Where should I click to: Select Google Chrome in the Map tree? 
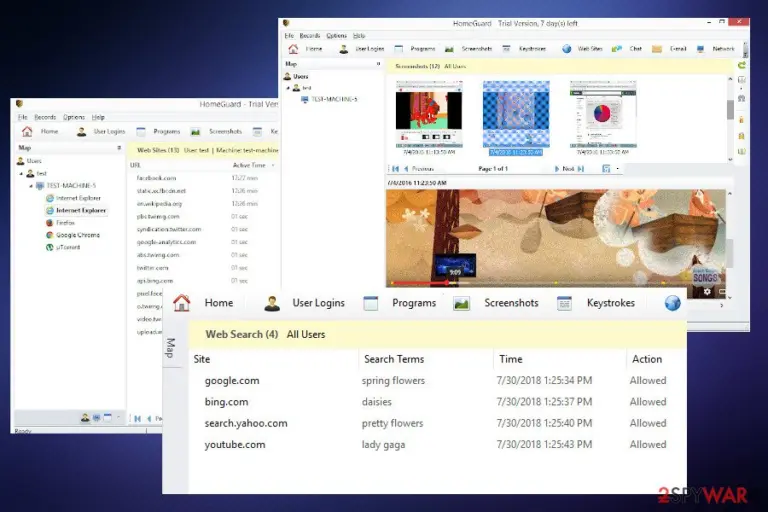coord(72,235)
